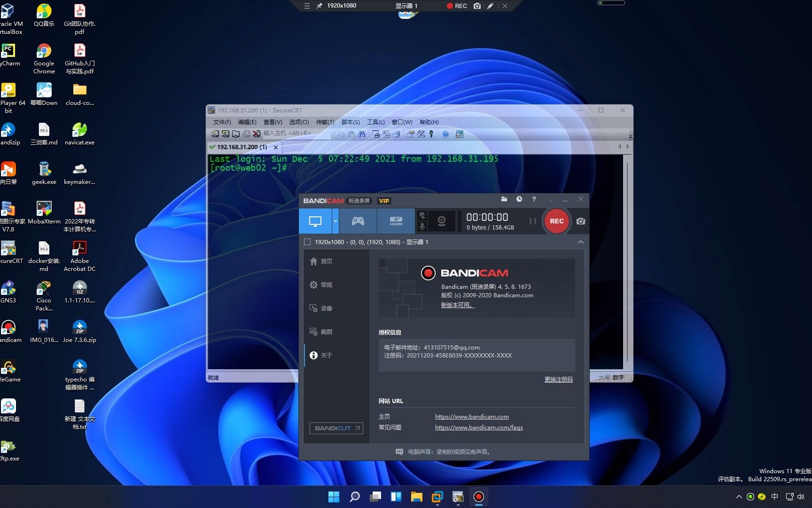The height and width of the screenshot is (508, 812).
Task: Click 更换注册码 link
Action: click(558, 379)
